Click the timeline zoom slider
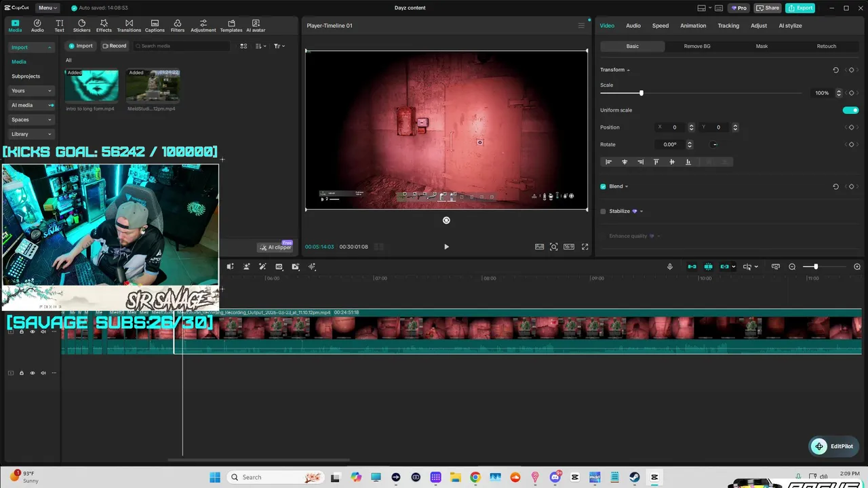The width and height of the screenshot is (868, 488). (816, 267)
